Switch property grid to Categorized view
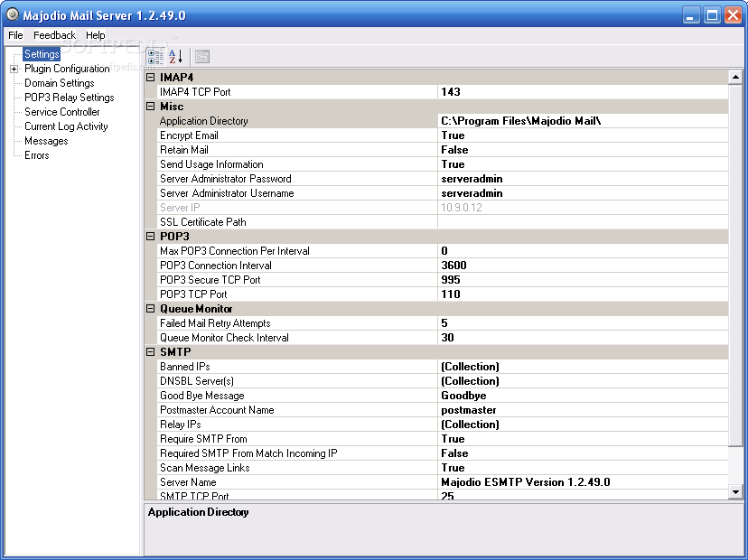The height and width of the screenshot is (560, 748). click(155, 57)
